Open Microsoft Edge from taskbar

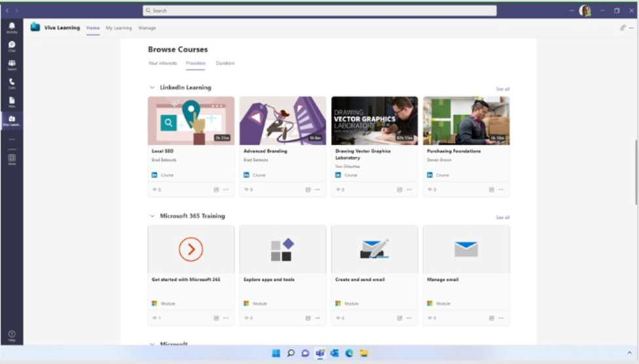[349, 353]
